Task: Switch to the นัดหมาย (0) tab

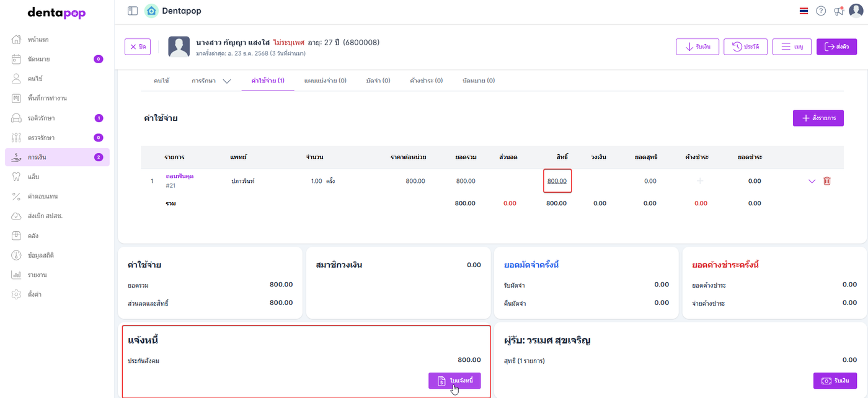Action: click(x=479, y=81)
